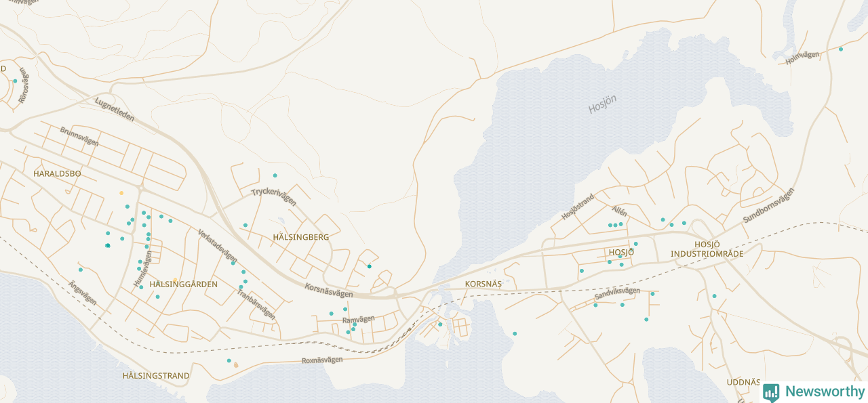Select the HOSJÖ INDUSTRIOMRÅDE label
The image size is (868, 403).
tap(707, 249)
